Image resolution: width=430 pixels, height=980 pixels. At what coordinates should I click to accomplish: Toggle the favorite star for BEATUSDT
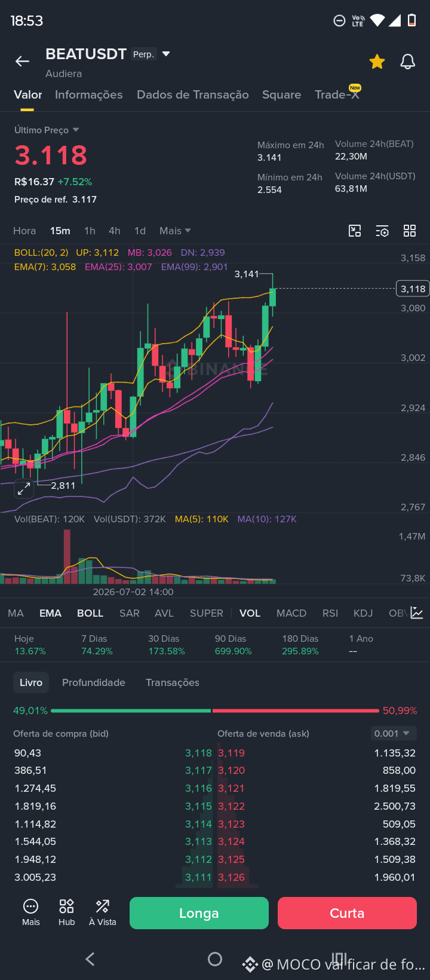(377, 61)
